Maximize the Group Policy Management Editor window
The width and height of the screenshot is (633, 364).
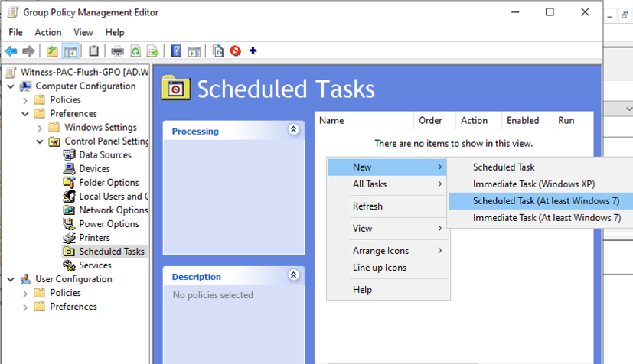tap(550, 12)
